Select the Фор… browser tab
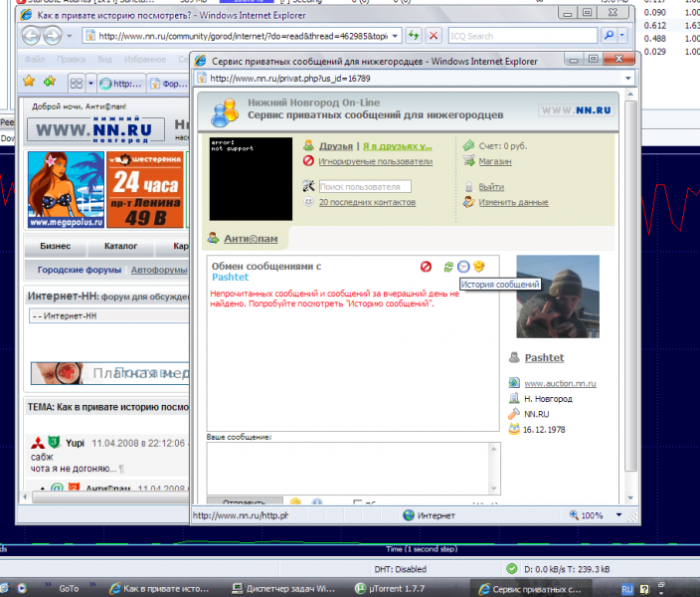This screenshot has height=597, width=700. [x=170, y=84]
